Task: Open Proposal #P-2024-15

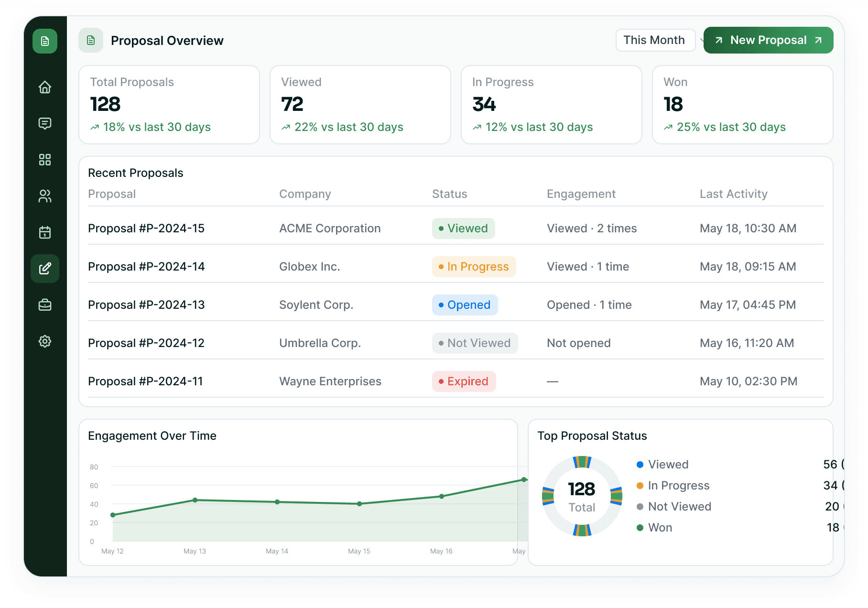Action: pyautogui.click(x=146, y=228)
